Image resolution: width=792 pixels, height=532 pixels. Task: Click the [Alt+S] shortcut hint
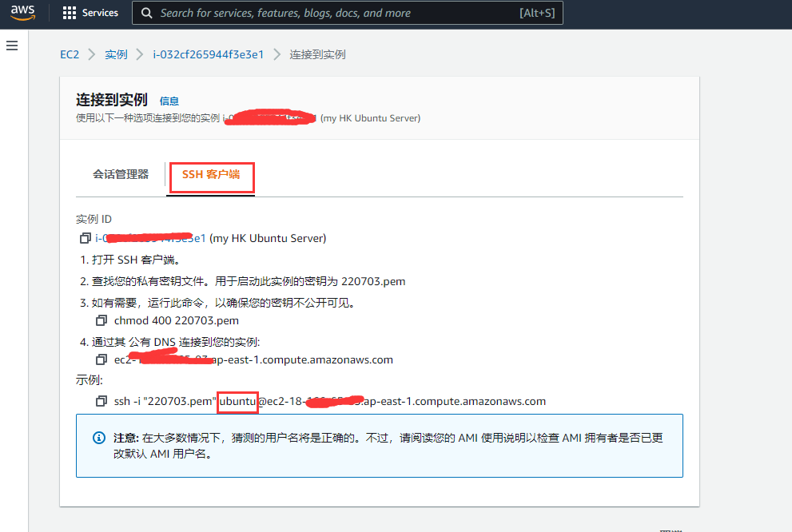click(x=537, y=13)
